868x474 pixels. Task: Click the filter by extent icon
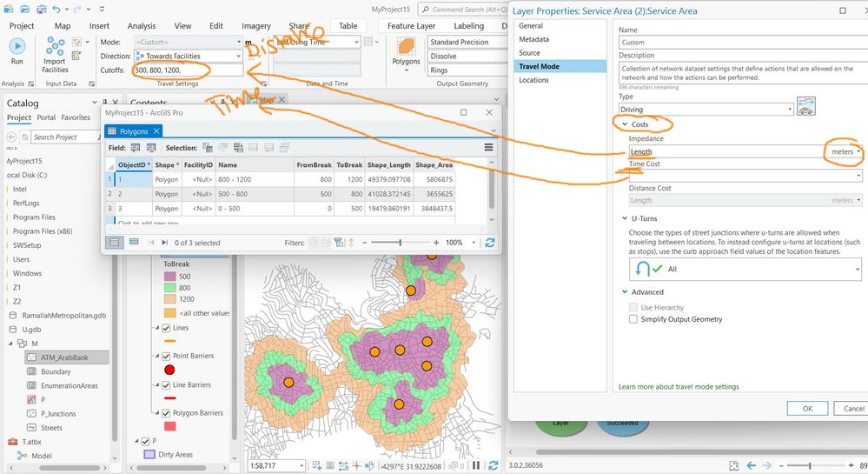coord(339,243)
